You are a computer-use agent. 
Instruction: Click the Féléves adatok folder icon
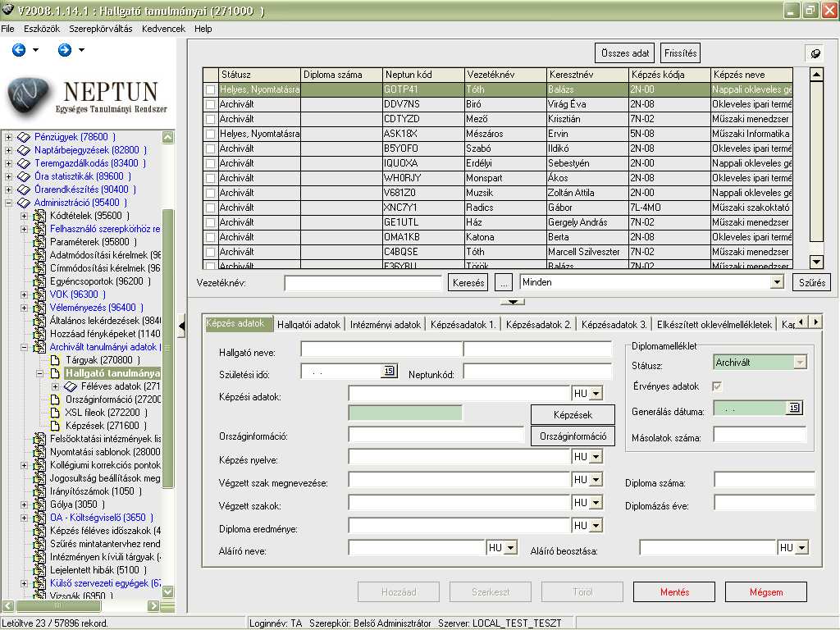click(x=71, y=386)
